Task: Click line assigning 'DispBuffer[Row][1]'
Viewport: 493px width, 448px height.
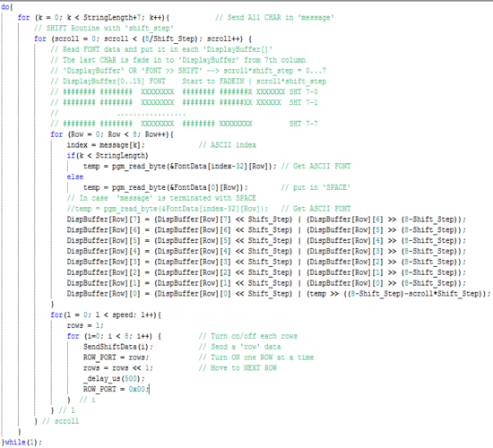Action: tap(266, 283)
